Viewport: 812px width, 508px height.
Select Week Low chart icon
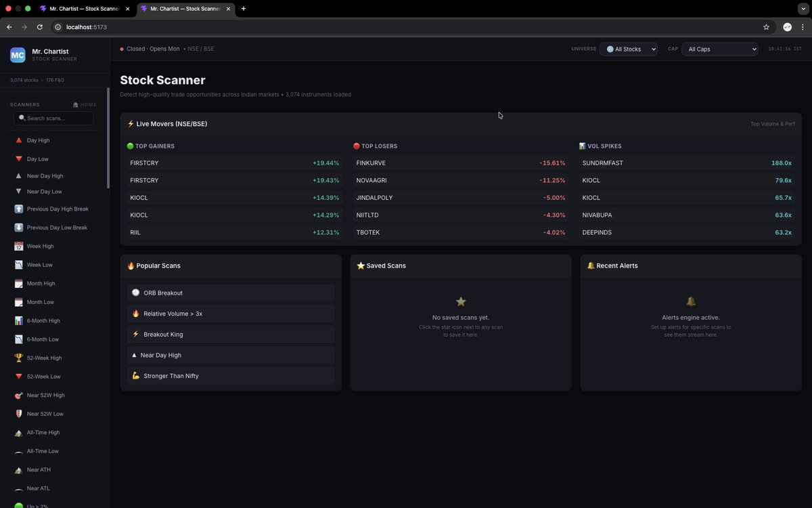click(x=19, y=265)
